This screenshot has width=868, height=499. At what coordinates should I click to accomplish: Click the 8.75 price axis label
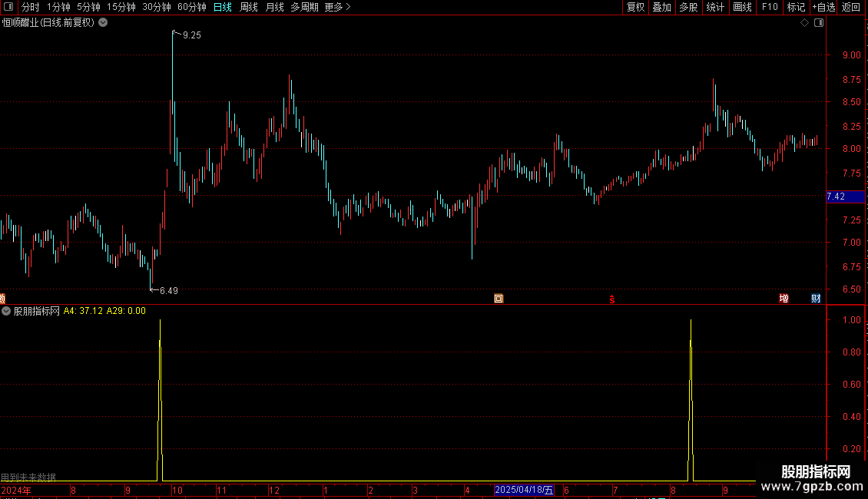tap(851, 80)
